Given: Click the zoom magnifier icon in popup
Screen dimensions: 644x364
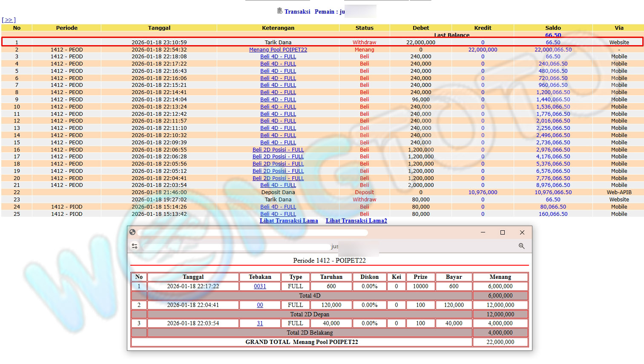Looking at the screenshot, I should click(x=521, y=246).
